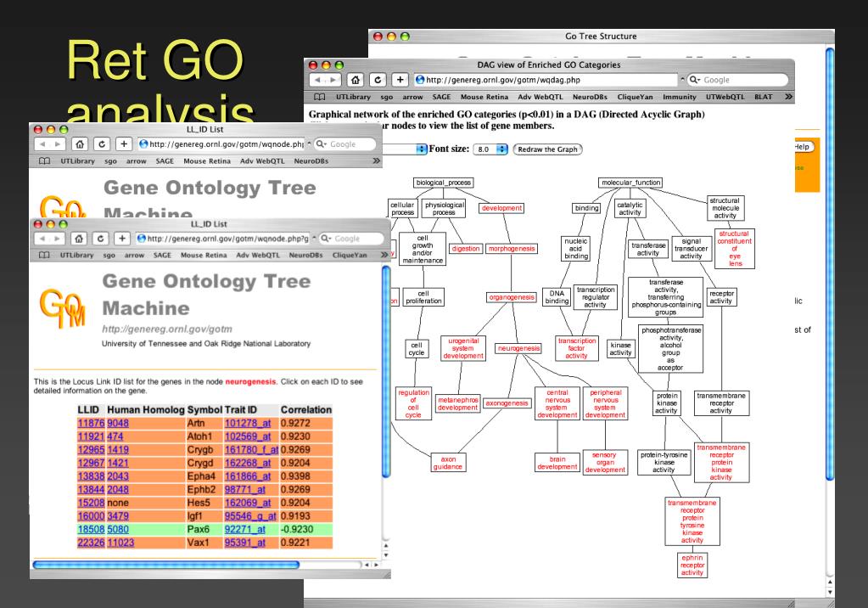Reload page in rear LL_ID List window

(102, 144)
